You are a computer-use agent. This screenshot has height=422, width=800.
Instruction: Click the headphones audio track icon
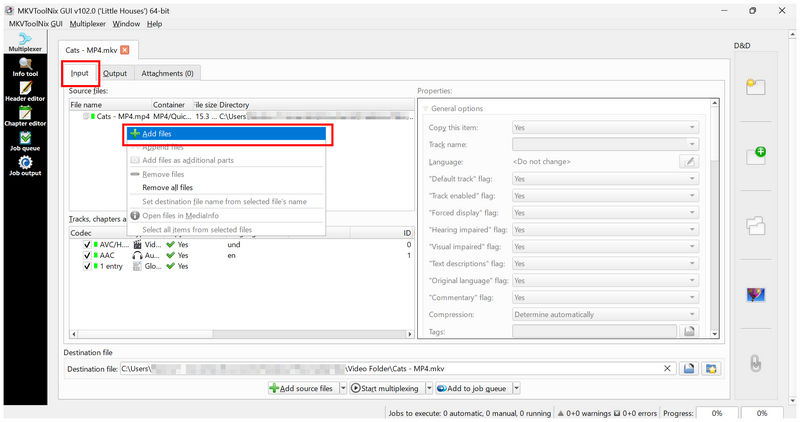point(137,255)
